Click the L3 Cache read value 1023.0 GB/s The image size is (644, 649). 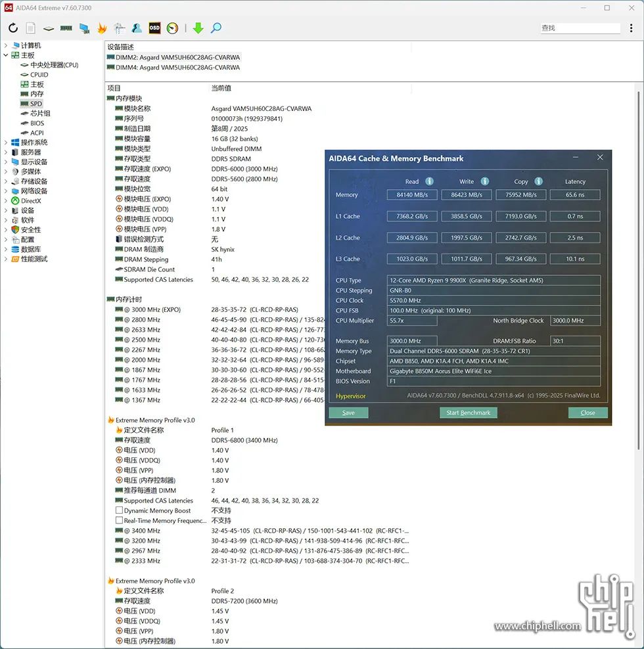[412, 259]
